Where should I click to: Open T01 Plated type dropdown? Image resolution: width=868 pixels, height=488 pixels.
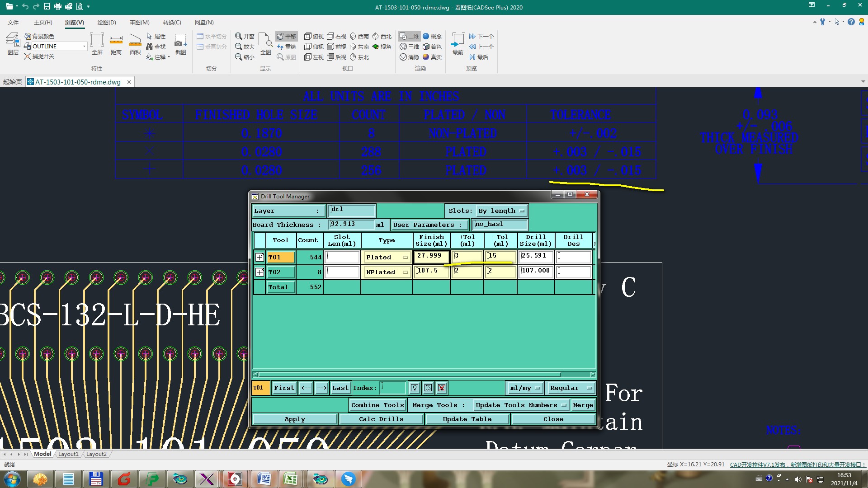click(405, 257)
